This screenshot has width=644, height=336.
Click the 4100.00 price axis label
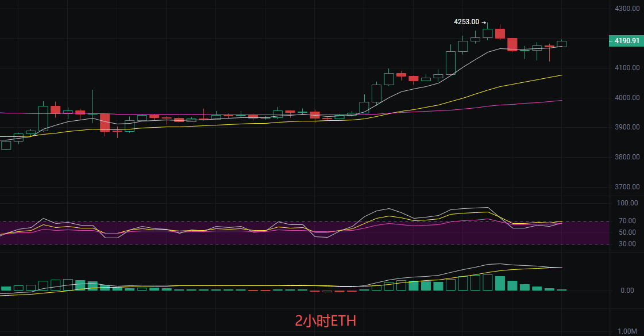coord(627,68)
